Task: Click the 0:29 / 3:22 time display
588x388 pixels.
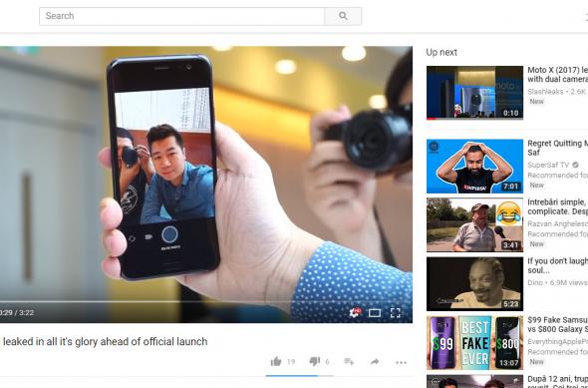Action: coord(17,312)
